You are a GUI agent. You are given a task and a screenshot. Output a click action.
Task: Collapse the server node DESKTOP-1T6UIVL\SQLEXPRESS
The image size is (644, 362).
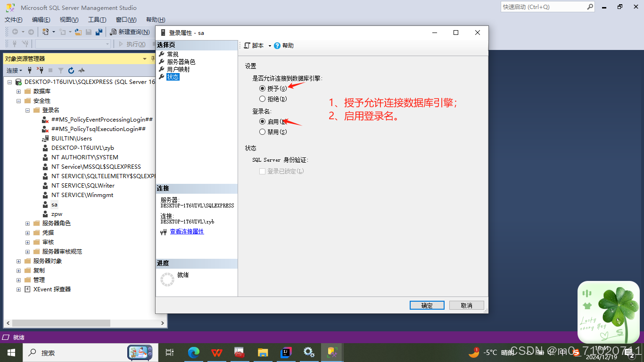[x=9, y=82]
